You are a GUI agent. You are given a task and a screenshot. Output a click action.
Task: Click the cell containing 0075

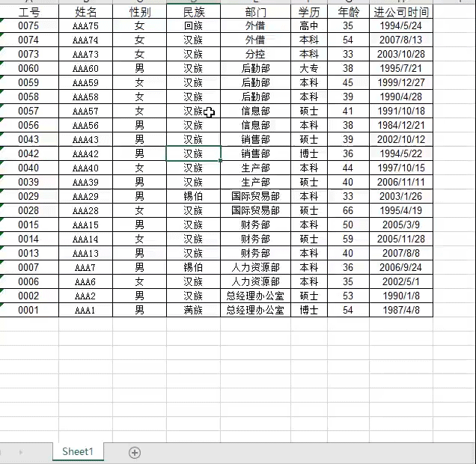tap(29, 25)
